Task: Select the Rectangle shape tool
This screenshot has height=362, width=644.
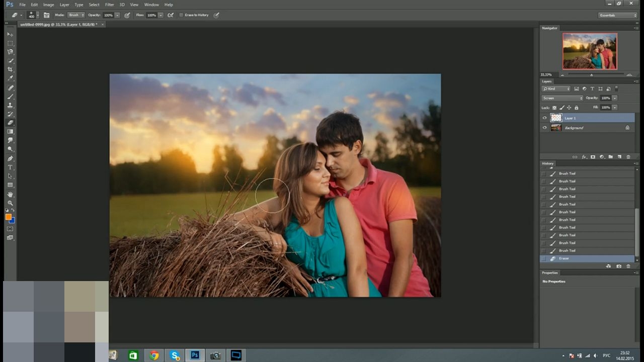Action: (x=10, y=185)
